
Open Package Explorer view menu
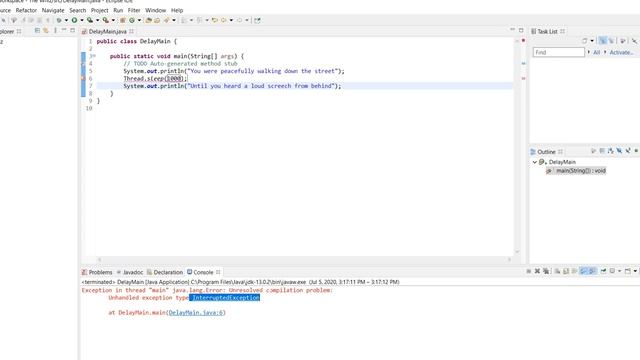(x=55, y=31)
